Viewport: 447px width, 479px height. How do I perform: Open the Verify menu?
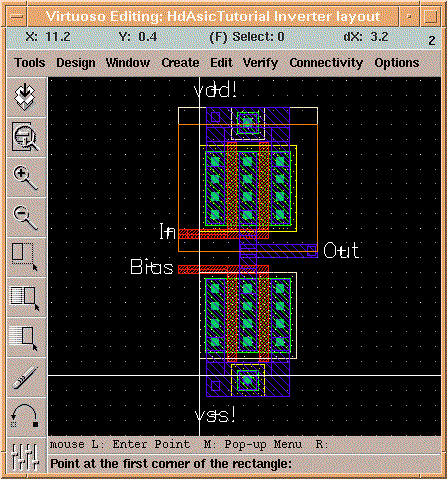260,63
